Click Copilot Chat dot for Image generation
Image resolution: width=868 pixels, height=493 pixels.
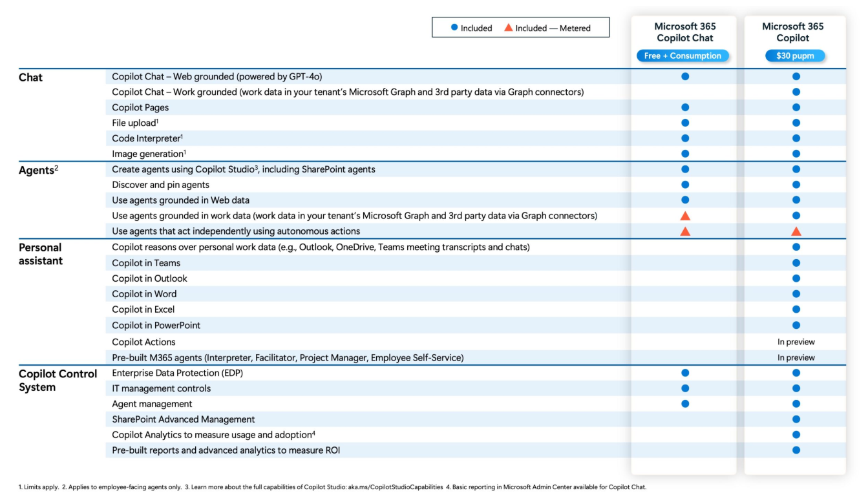(x=685, y=154)
